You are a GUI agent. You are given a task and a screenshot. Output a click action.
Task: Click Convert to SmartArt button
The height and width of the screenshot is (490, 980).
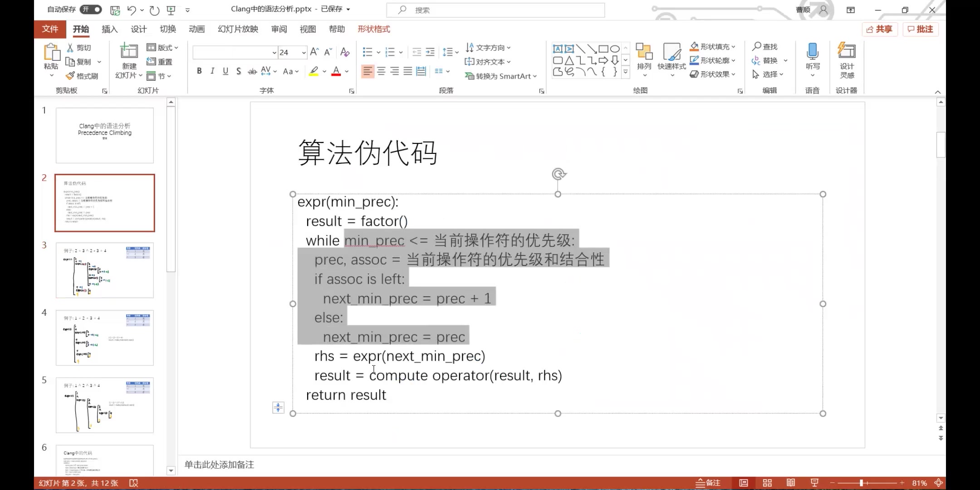pos(501,76)
